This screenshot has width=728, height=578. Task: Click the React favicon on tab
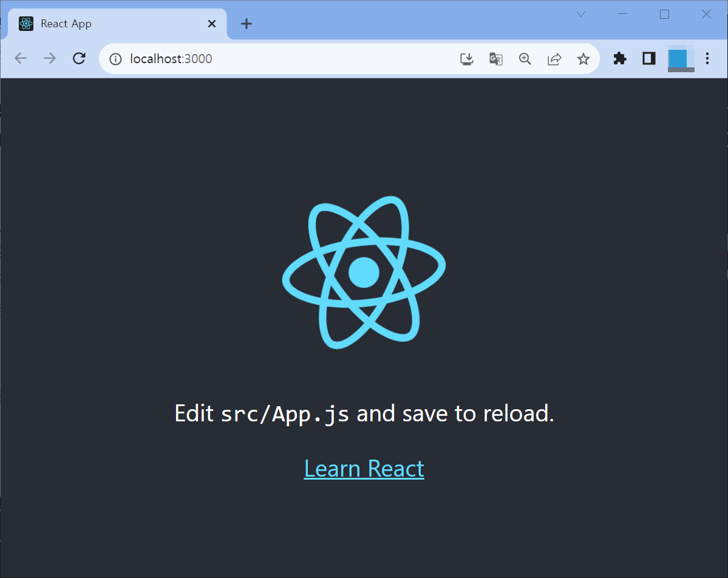[26, 24]
